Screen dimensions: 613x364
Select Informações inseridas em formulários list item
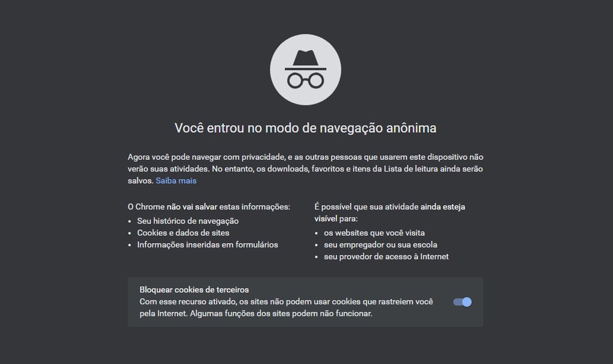click(x=207, y=245)
